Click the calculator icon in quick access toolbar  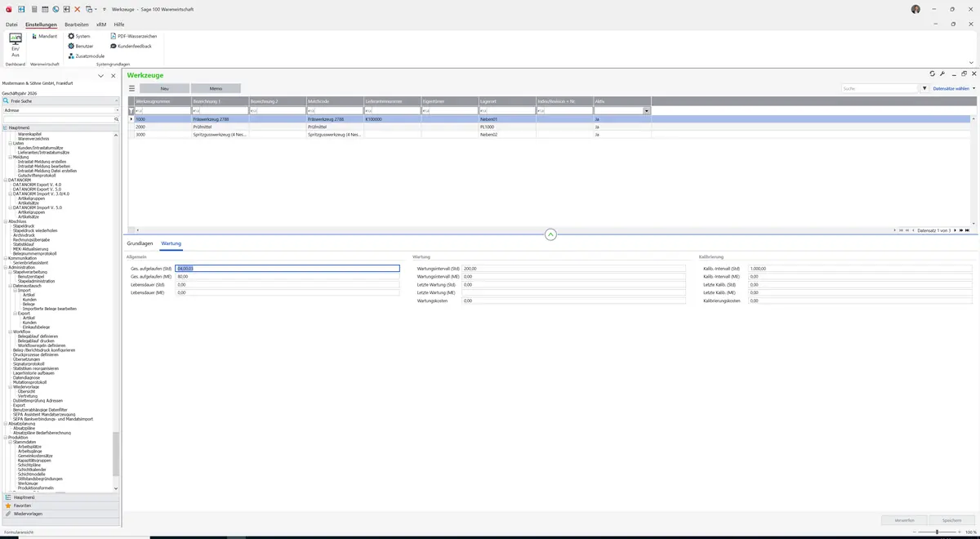pos(33,9)
